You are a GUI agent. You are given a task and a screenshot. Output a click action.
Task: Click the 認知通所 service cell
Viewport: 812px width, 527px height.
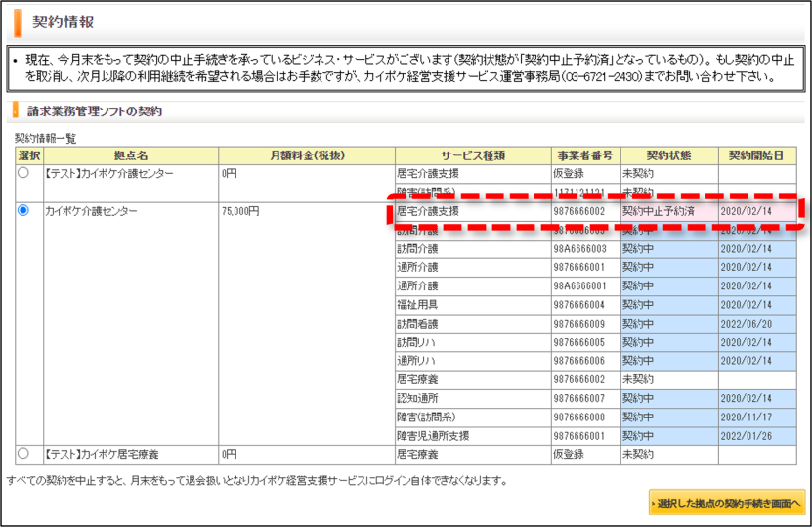(473, 399)
